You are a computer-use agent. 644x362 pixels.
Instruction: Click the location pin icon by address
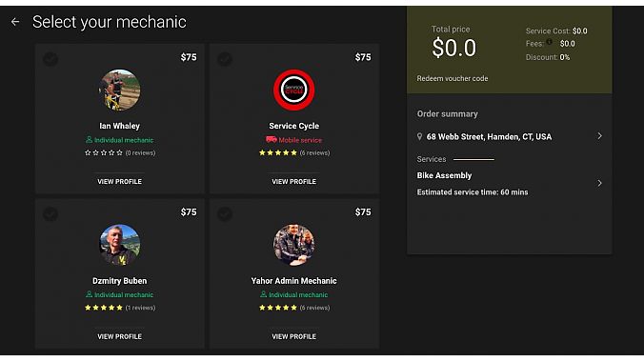coord(419,136)
